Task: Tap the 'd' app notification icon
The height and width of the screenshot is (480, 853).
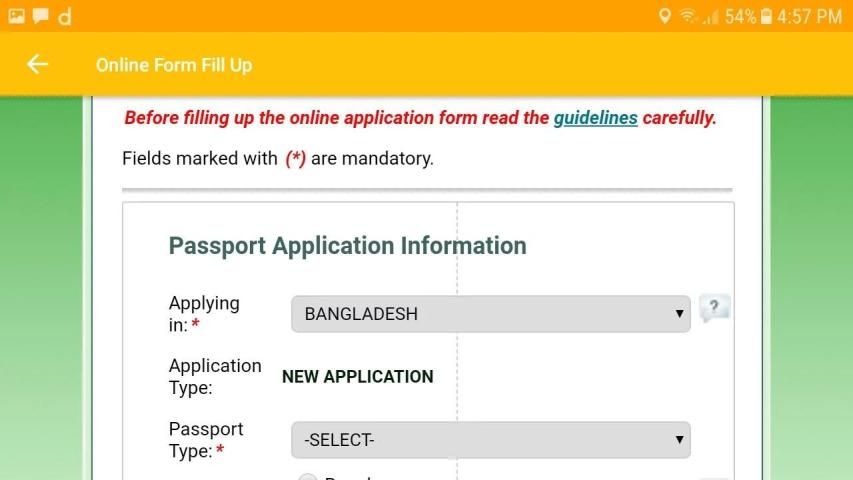Action: point(64,16)
